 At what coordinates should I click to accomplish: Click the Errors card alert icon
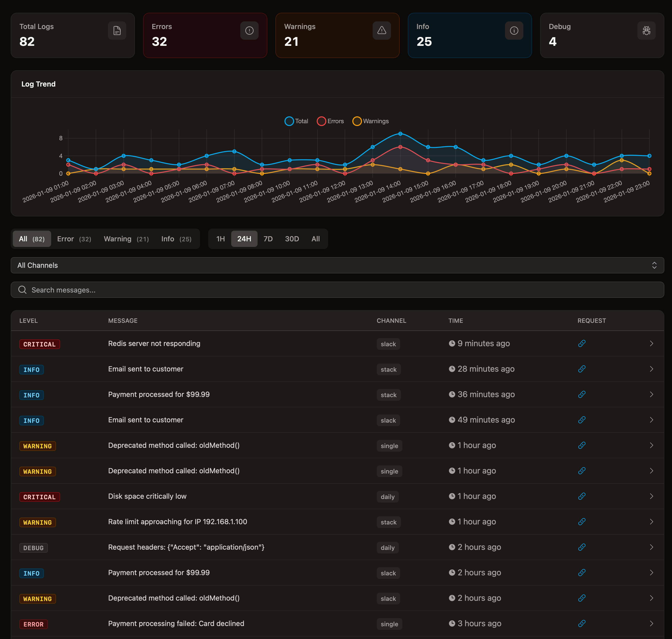[x=249, y=31]
